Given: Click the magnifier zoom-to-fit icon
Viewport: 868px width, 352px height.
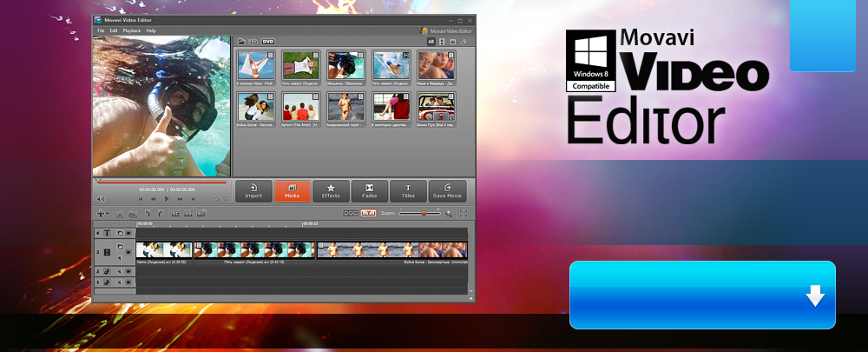Looking at the screenshot, I should coord(449,214).
